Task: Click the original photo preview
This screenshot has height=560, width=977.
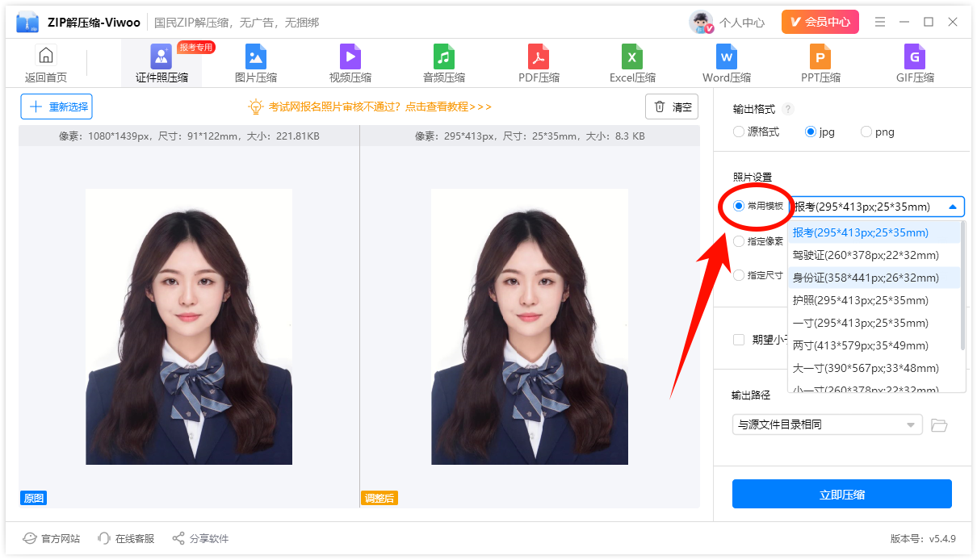Action: 189,327
